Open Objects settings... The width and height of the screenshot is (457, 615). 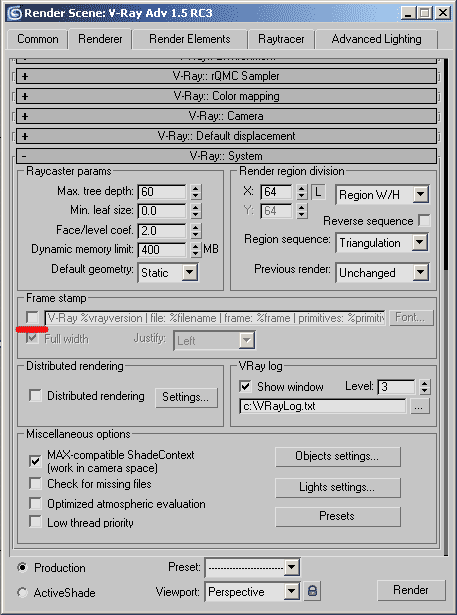(x=337, y=457)
